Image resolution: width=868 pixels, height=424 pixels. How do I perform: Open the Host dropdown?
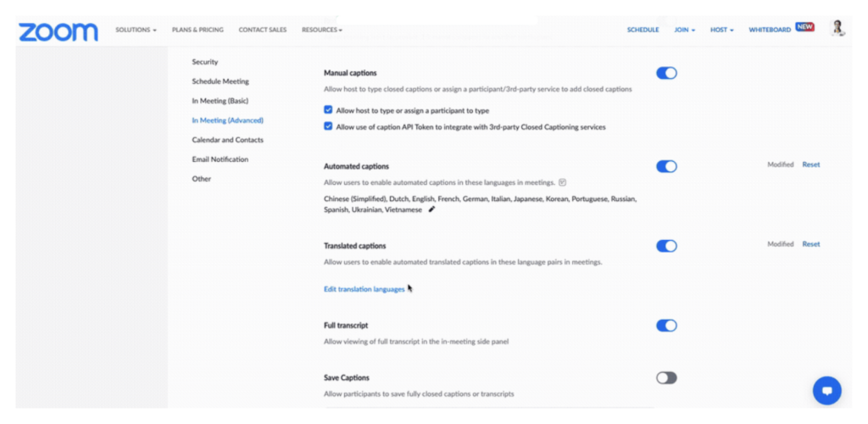(721, 30)
